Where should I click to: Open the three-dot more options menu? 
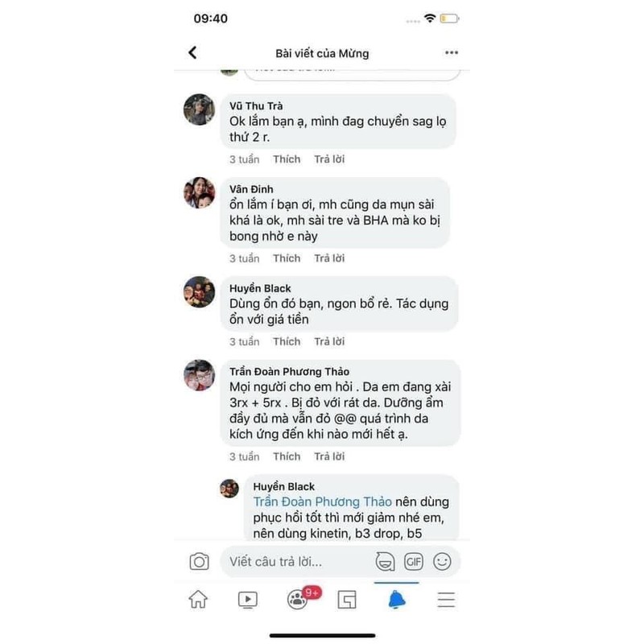tap(452, 52)
